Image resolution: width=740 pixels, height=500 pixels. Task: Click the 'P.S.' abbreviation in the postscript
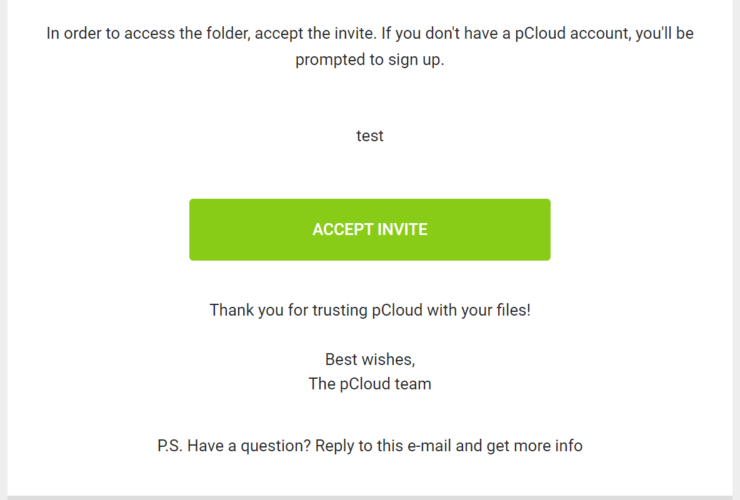[x=170, y=446]
